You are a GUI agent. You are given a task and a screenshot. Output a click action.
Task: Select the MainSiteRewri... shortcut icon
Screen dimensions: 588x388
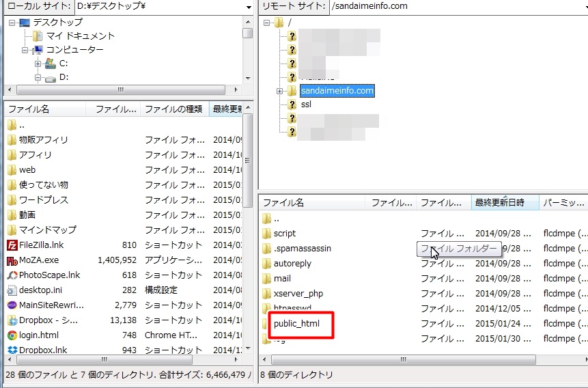[12, 305]
